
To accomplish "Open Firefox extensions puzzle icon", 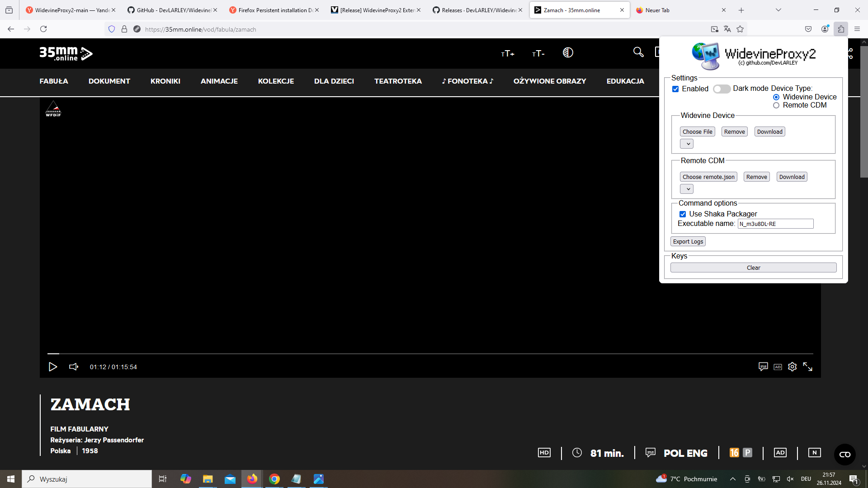I will click(841, 29).
